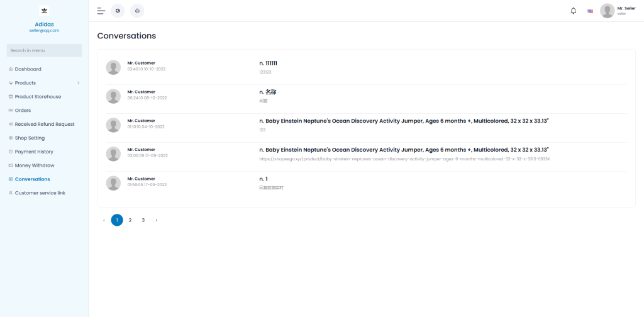Go to page 2 of conversations
This screenshot has height=317, width=644.
click(130, 220)
